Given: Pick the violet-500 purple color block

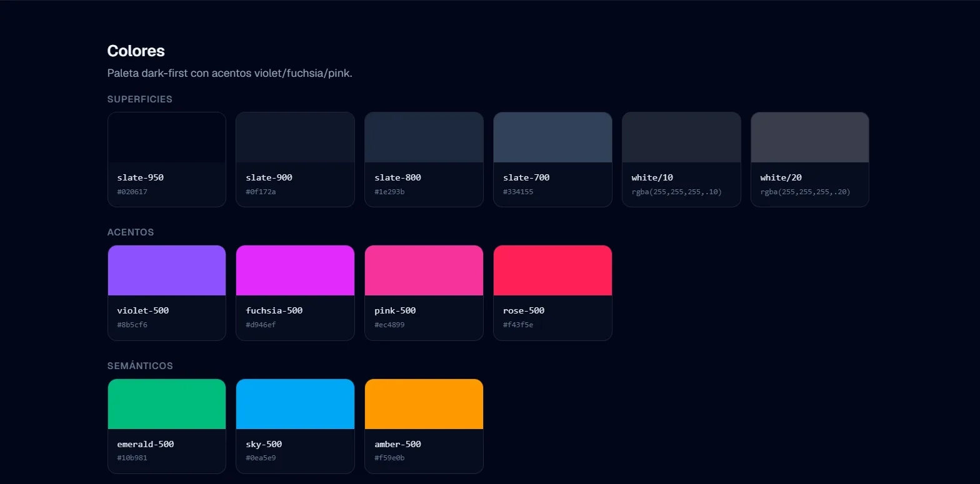Looking at the screenshot, I should (167, 270).
